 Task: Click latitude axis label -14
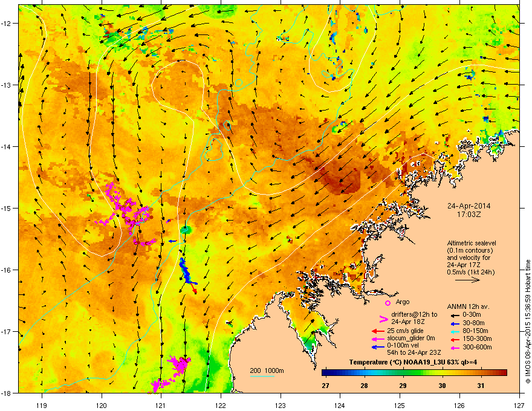pyautogui.click(x=7, y=147)
